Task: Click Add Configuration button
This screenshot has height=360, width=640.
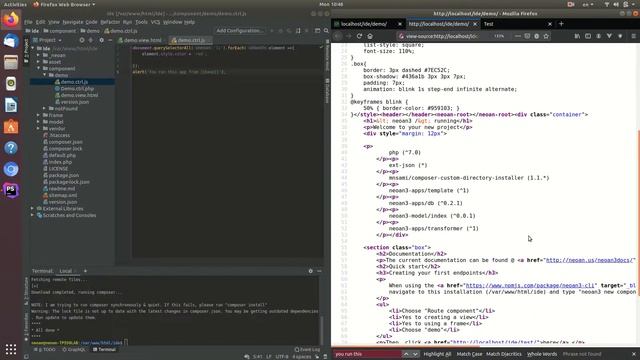Action: click(x=240, y=31)
